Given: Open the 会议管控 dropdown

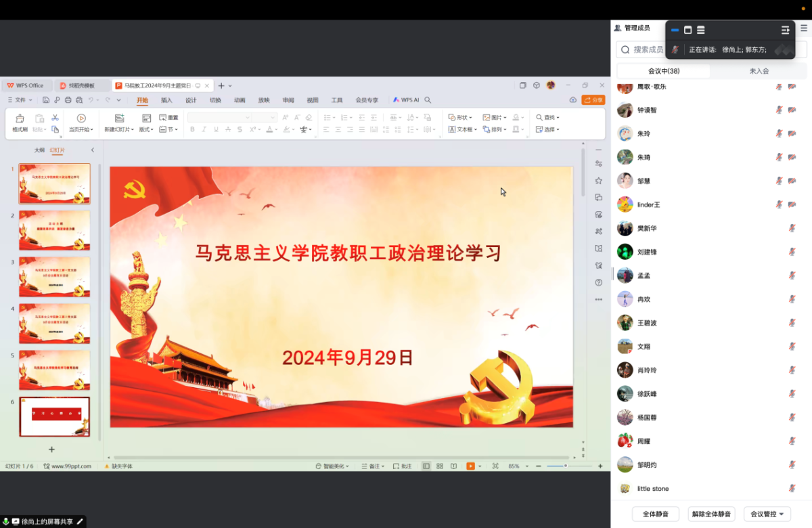Looking at the screenshot, I should [x=767, y=514].
